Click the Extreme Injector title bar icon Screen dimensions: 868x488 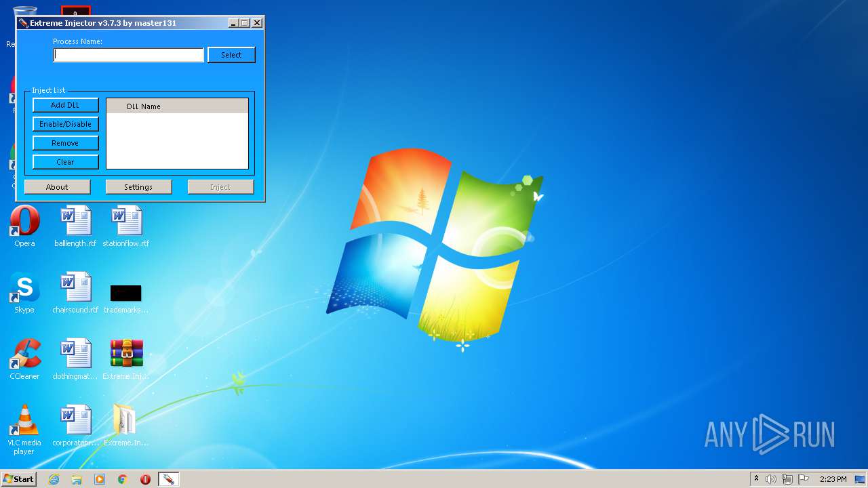tap(23, 23)
